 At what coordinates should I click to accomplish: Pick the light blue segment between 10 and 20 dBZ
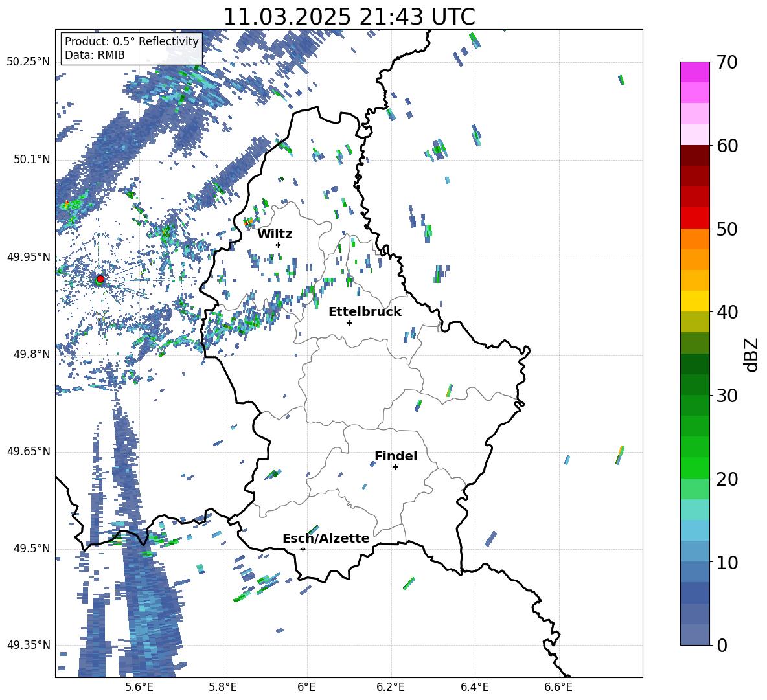[694, 530]
